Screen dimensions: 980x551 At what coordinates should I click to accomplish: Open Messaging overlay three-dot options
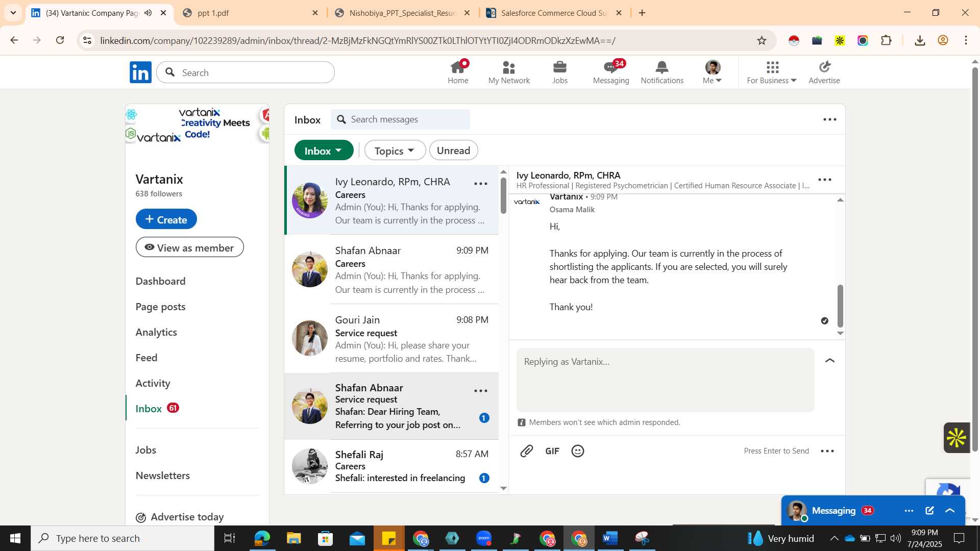click(909, 511)
